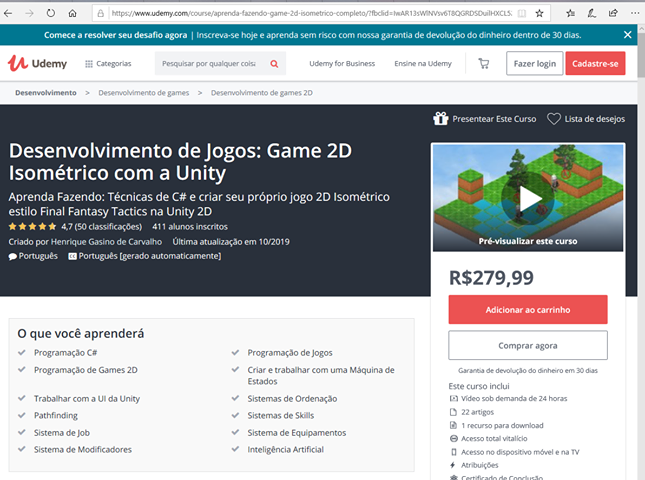The width and height of the screenshot is (645, 480).
Task: Click the CC closed captions icon
Action: click(72, 256)
